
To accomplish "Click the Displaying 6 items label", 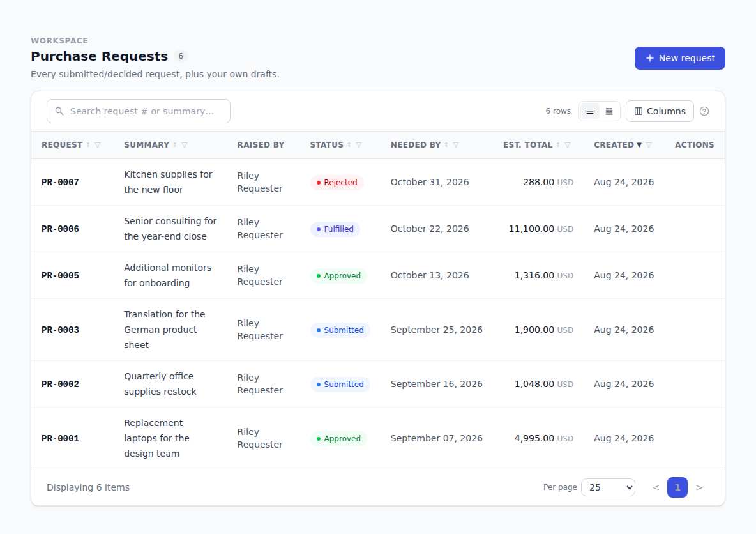I will [88, 488].
